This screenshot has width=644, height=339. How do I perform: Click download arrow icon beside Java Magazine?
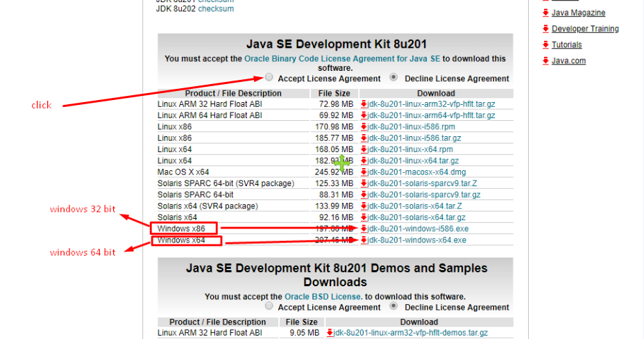click(x=545, y=13)
